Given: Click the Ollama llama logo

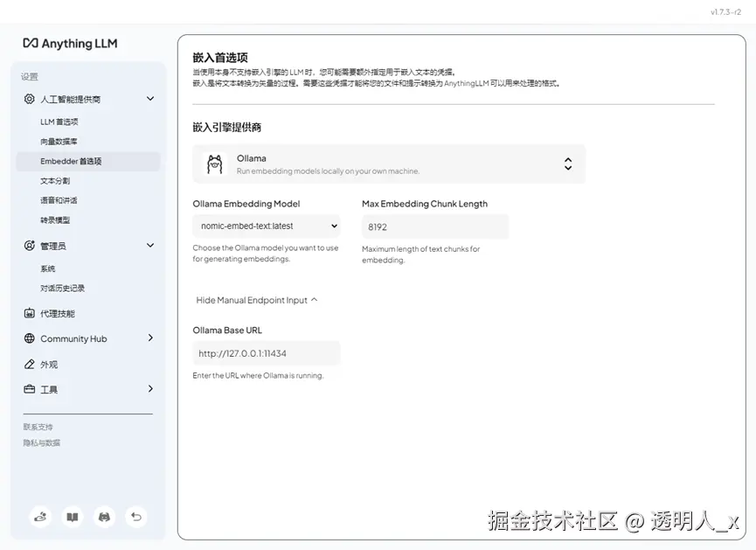Looking at the screenshot, I should (214, 164).
